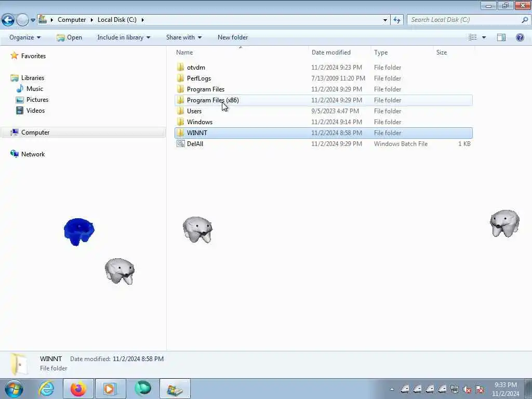
Task: Select the WINNT folder icon
Action: (180, 132)
